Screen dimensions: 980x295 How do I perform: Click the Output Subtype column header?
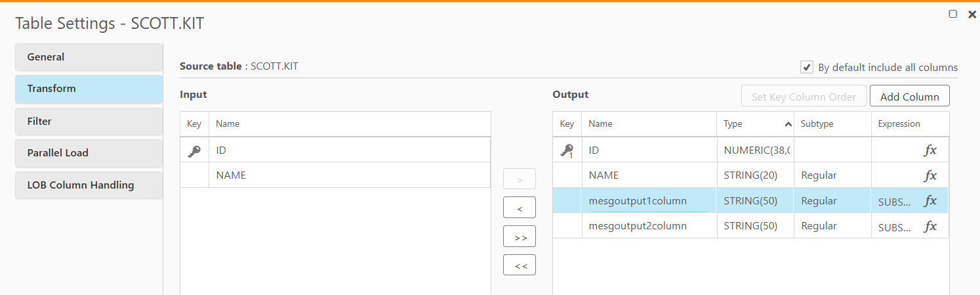pyautogui.click(x=832, y=124)
